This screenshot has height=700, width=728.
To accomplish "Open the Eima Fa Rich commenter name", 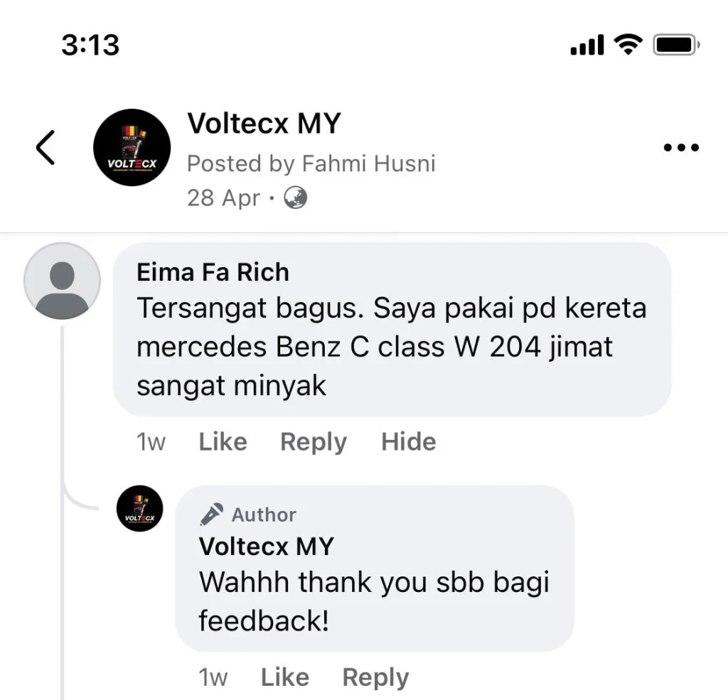I will (213, 272).
